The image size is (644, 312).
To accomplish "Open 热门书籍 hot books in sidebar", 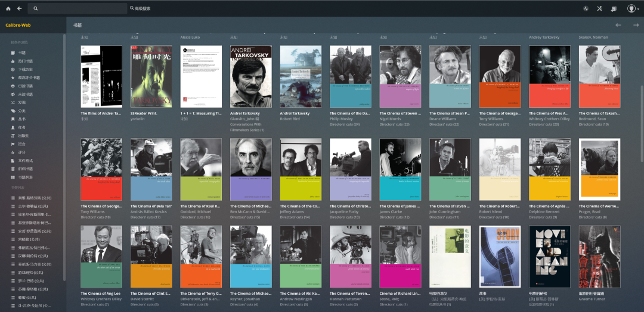I will click(x=22, y=61).
